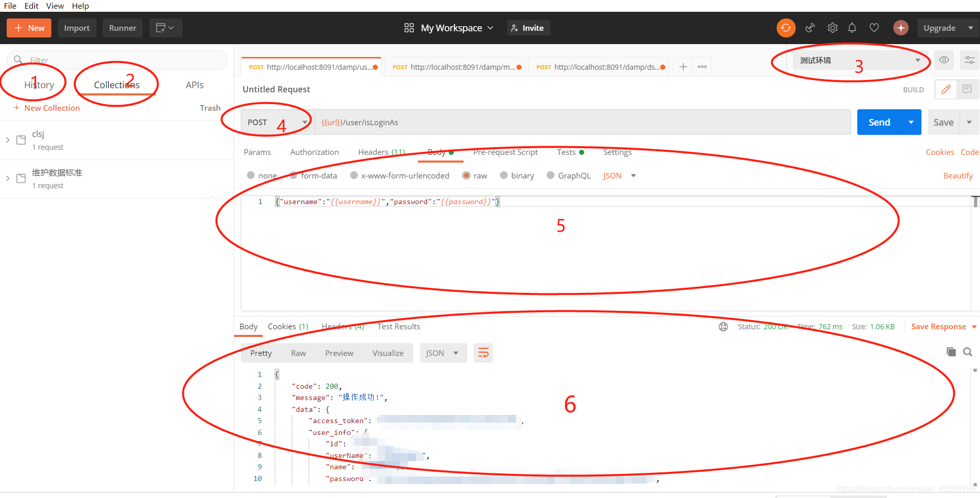Copy response with the copy icon
This screenshot has width=980, height=498.
[x=951, y=352]
